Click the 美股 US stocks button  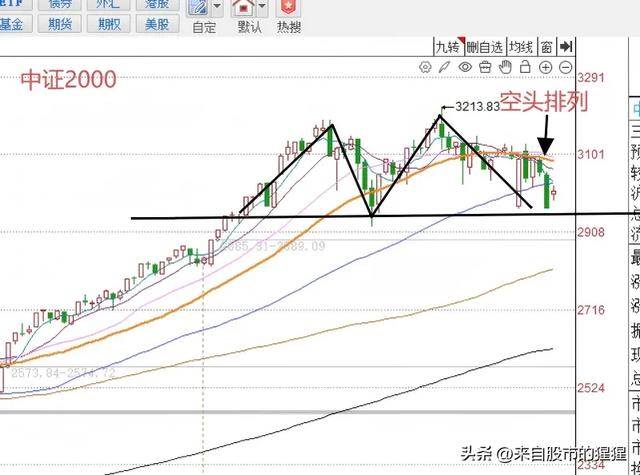159,24
